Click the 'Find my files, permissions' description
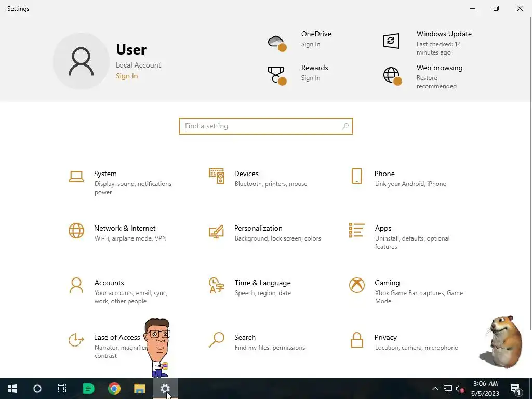This screenshot has width=532, height=399. [x=270, y=348]
